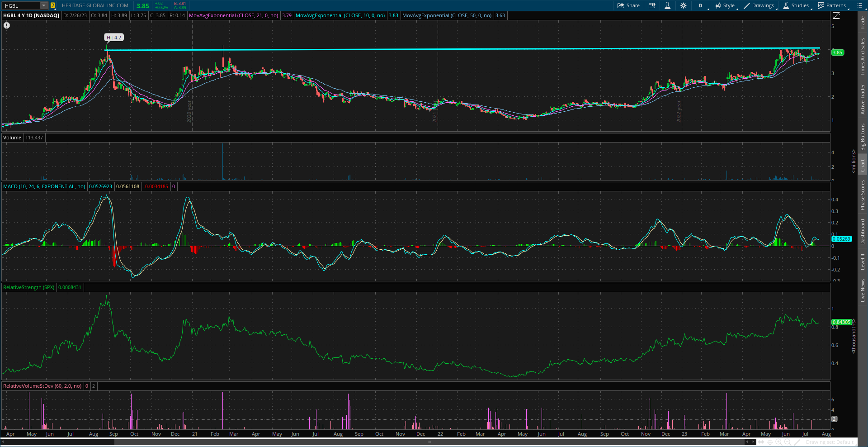
Task: Open the Studies menu
Action: [796, 5]
